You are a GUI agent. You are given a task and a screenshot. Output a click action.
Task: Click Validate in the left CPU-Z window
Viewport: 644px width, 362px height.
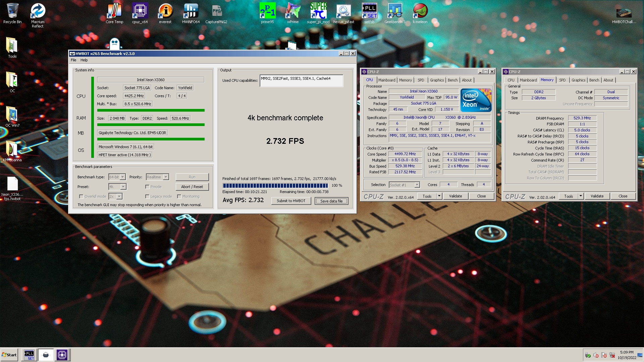pyautogui.click(x=455, y=196)
